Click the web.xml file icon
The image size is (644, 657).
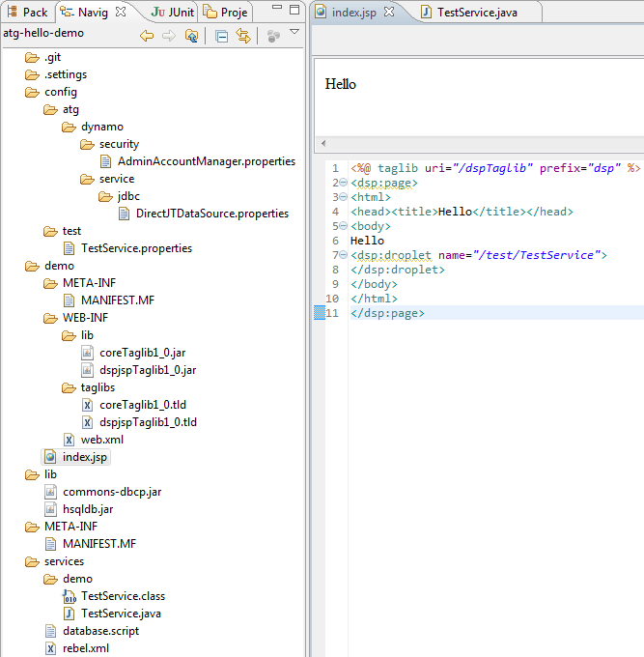pos(70,440)
